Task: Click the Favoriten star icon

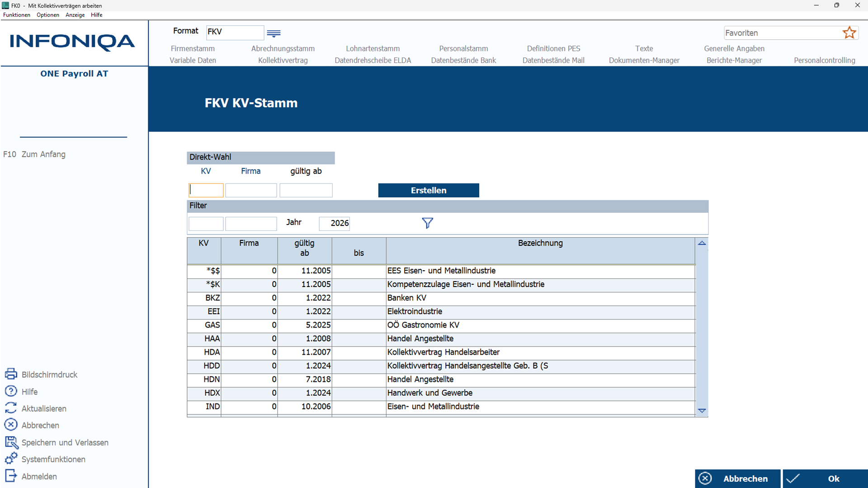Action: click(x=849, y=33)
